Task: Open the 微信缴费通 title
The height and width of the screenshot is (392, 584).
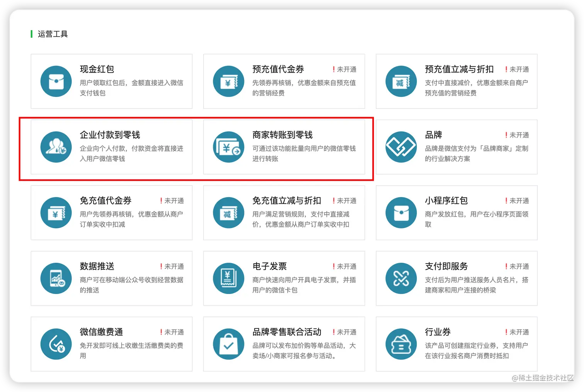Action: (x=101, y=332)
